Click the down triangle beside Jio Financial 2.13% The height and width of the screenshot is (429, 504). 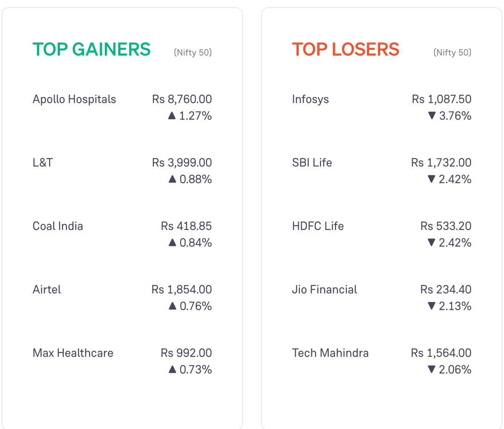pos(432,306)
